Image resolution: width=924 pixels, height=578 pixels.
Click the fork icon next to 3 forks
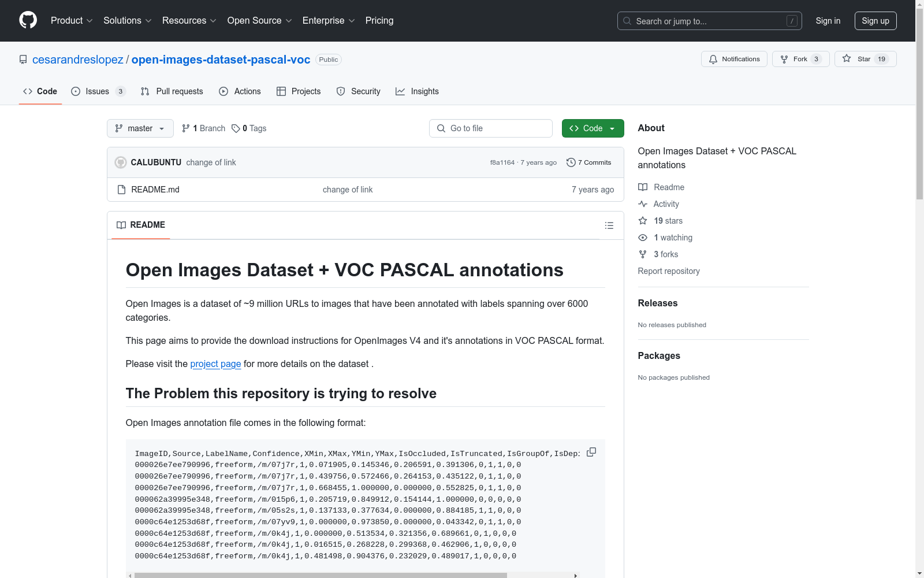tap(643, 254)
